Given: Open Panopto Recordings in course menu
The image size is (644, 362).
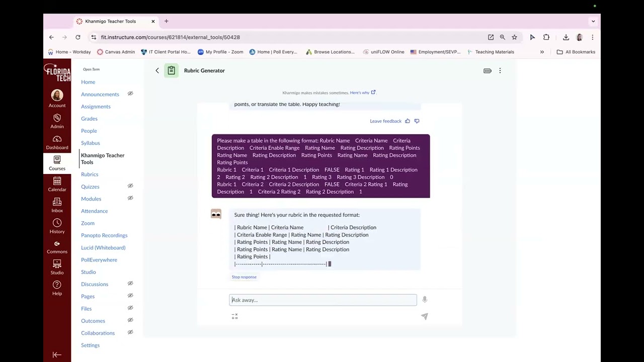Looking at the screenshot, I should [104, 235].
